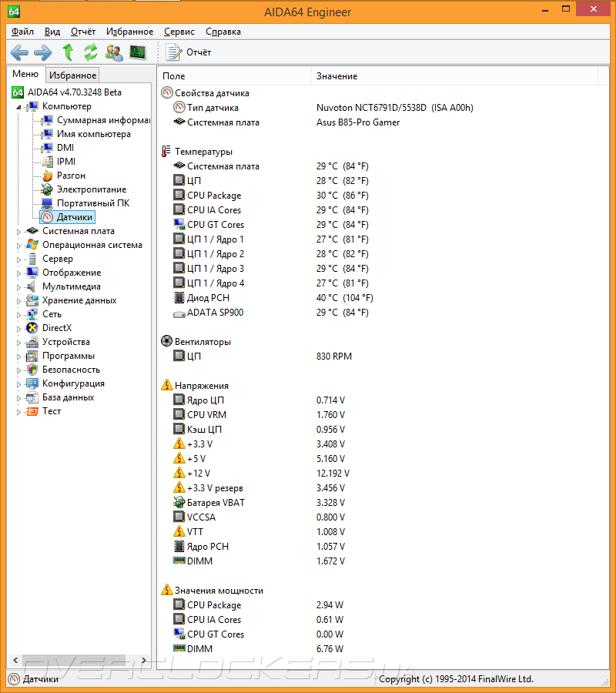The height and width of the screenshot is (693, 616).
Task: Click the Свойства датчика section icon
Action: point(166,93)
